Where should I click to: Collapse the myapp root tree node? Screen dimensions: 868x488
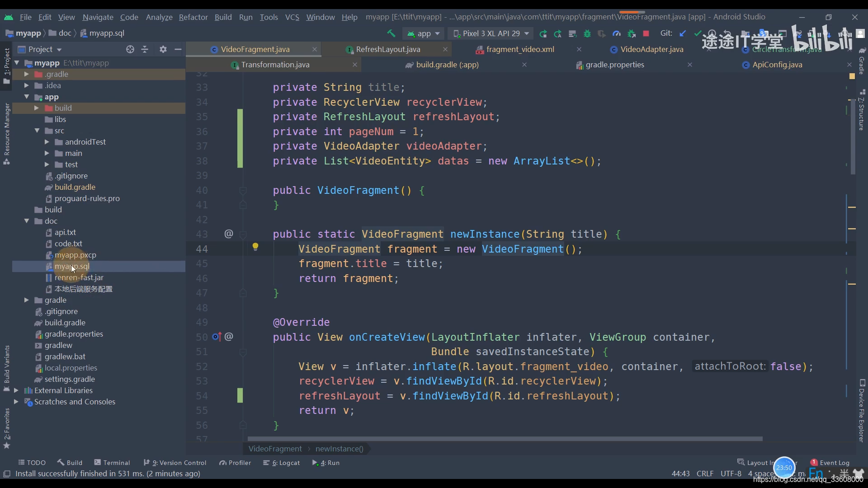[x=17, y=63]
